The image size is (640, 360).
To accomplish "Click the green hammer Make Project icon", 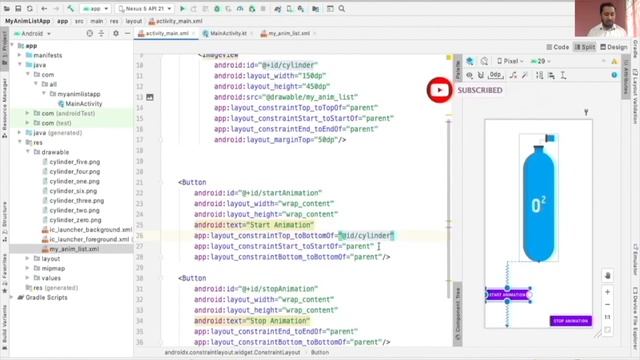I will pos(71,9).
